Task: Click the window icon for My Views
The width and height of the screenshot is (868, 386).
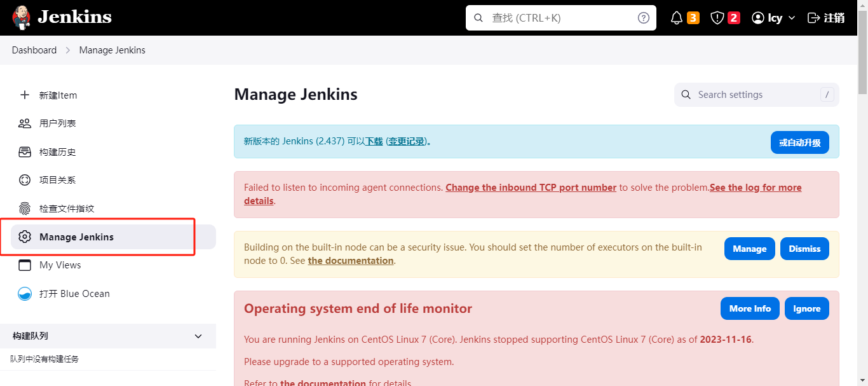Action: click(x=25, y=265)
